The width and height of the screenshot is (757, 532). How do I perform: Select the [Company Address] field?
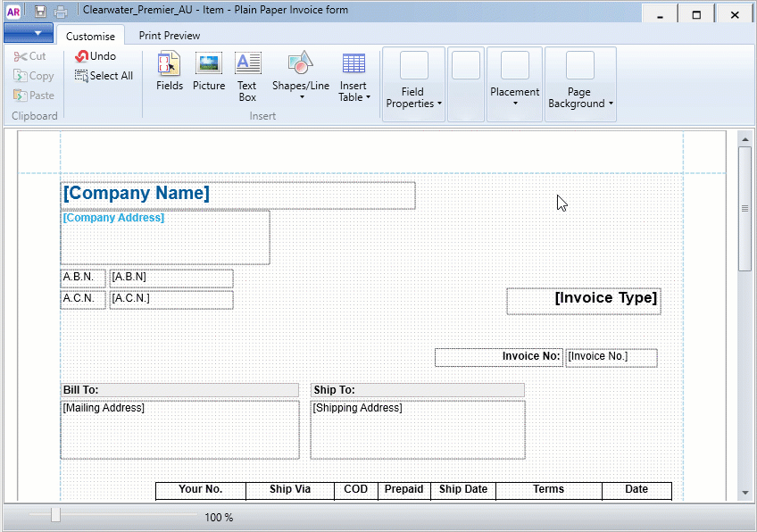point(165,237)
